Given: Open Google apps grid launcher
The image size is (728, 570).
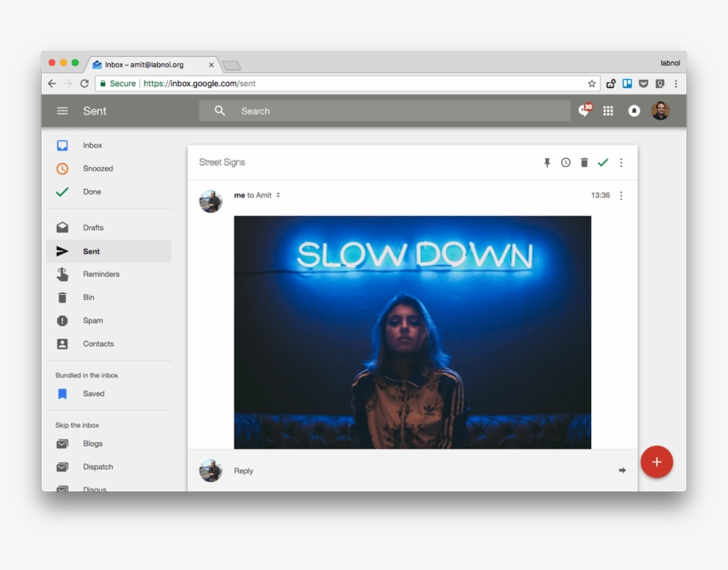Looking at the screenshot, I should [x=608, y=111].
